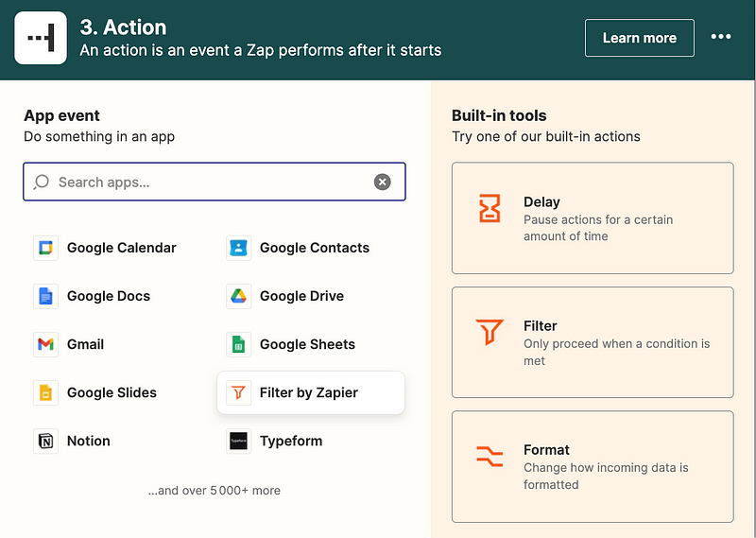The image size is (756, 538).
Task: Click the Delay hourglass icon
Action: [490, 208]
